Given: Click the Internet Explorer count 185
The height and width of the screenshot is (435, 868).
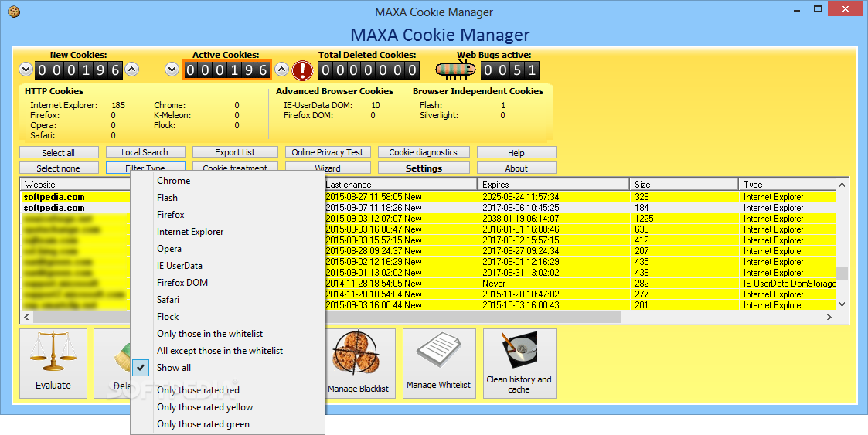Looking at the screenshot, I should pyautogui.click(x=118, y=105).
